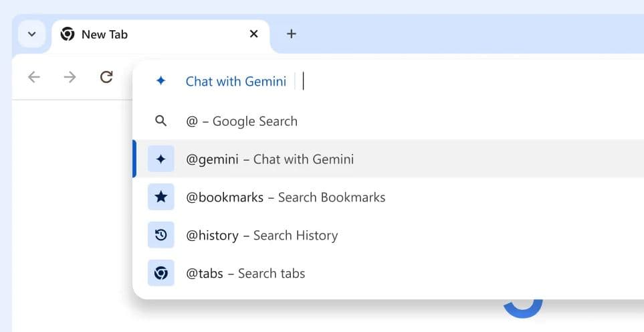The width and height of the screenshot is (644, 332).
Task: Open a new tab with plus button
Action: point(292,34)
